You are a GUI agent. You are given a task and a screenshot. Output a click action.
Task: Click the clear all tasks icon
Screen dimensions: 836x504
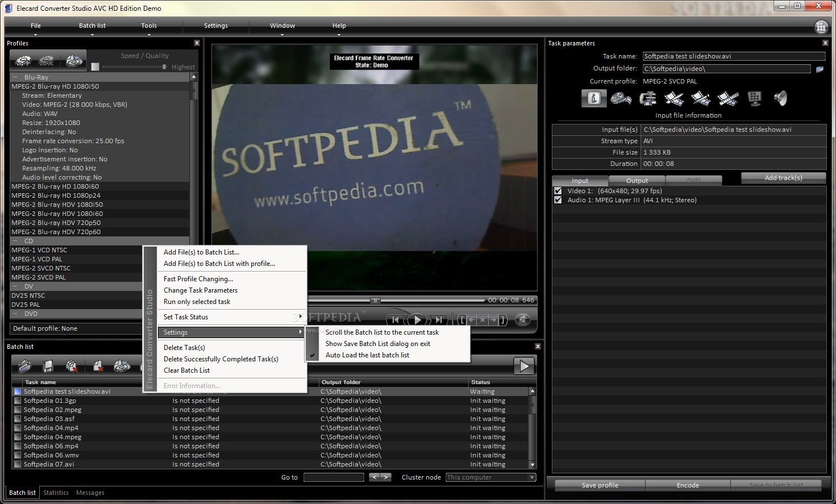[72, 366]
